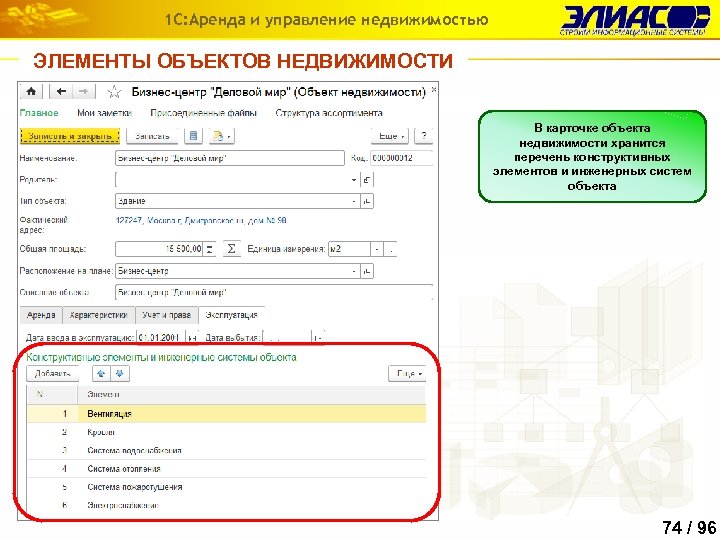
Task: Open calendar for Дата выбытия
Action: pyautogui.click(x=319, y=338)
